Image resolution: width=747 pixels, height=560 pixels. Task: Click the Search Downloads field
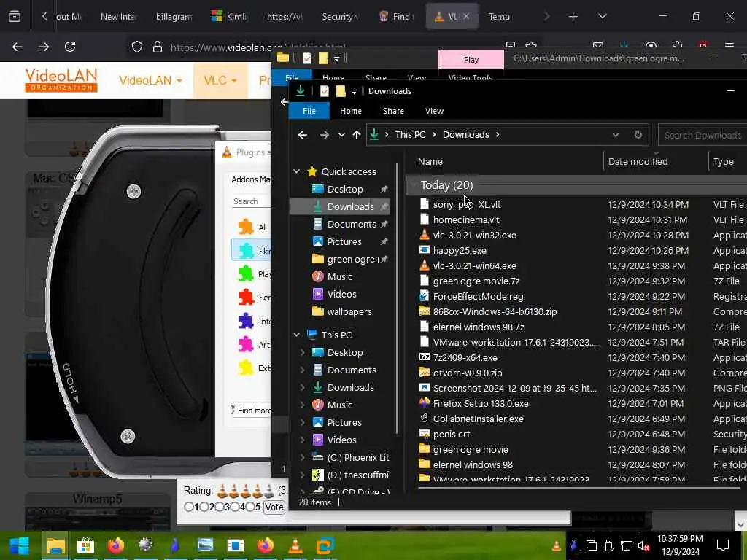(x=703, y=135)
